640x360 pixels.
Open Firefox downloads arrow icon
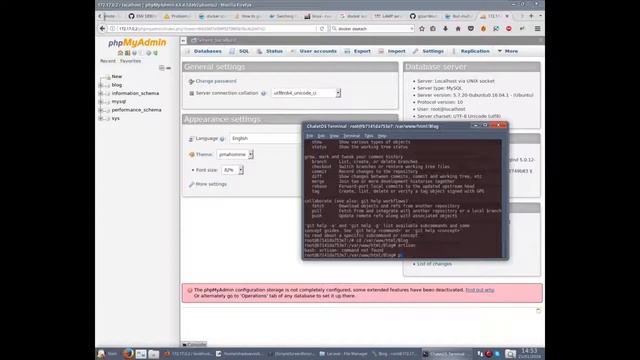445,29
